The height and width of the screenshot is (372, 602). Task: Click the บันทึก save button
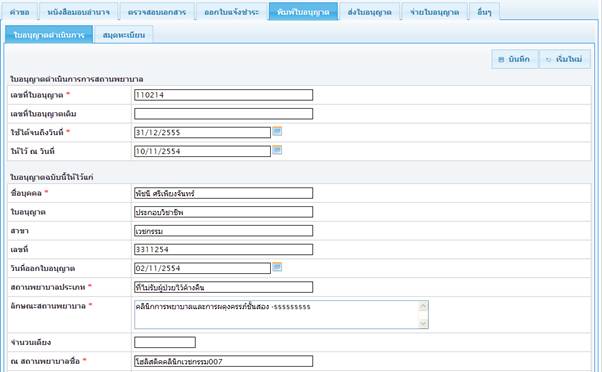515,59
